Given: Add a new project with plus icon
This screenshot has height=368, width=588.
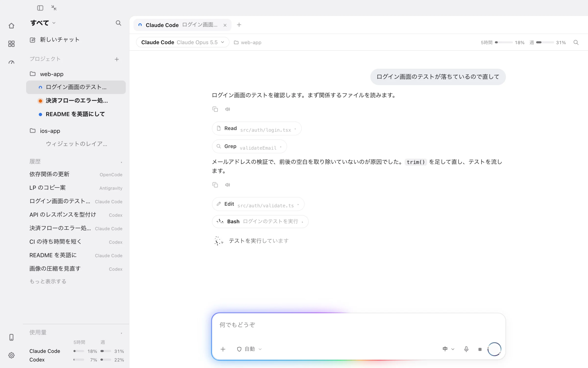Looking at the screenshot, I should pos(117,59).
